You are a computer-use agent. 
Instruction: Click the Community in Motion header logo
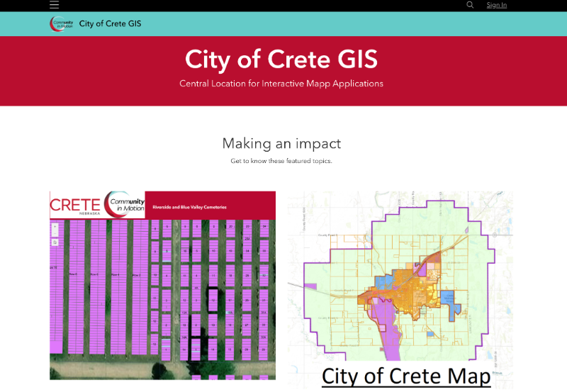click(x=62, y=23)
